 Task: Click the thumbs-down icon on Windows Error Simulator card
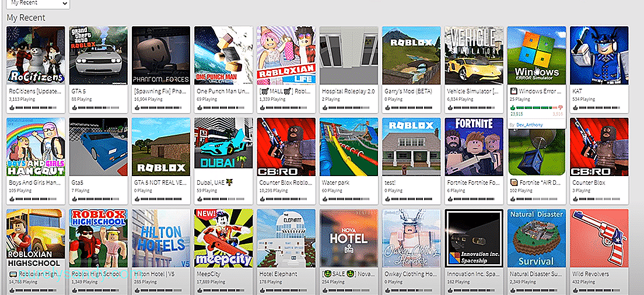pyautogui.click(x=561, y=108)
